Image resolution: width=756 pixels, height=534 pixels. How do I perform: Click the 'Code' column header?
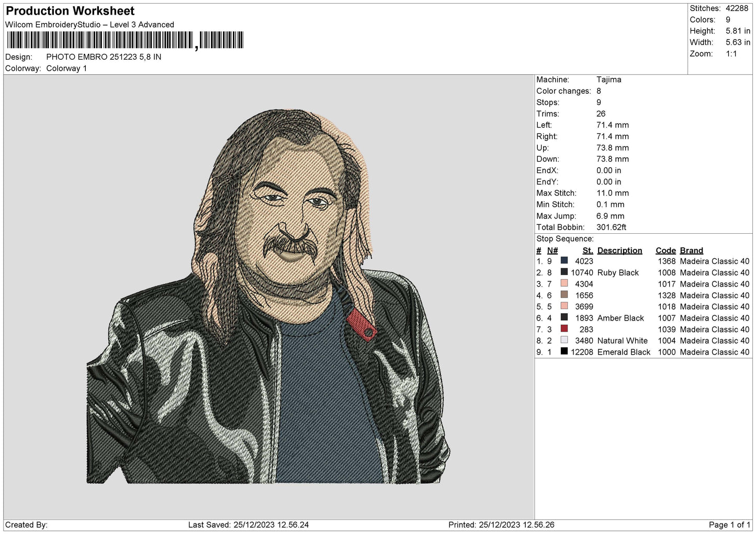pos(665,251)
